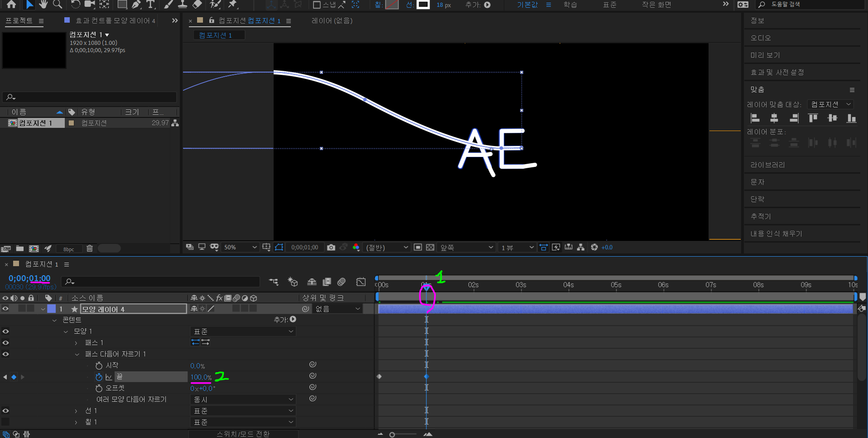This screenshot has width=868, height=438.
Task: Open the (절반) resolution dropdown
Action: tap(386, 247)
